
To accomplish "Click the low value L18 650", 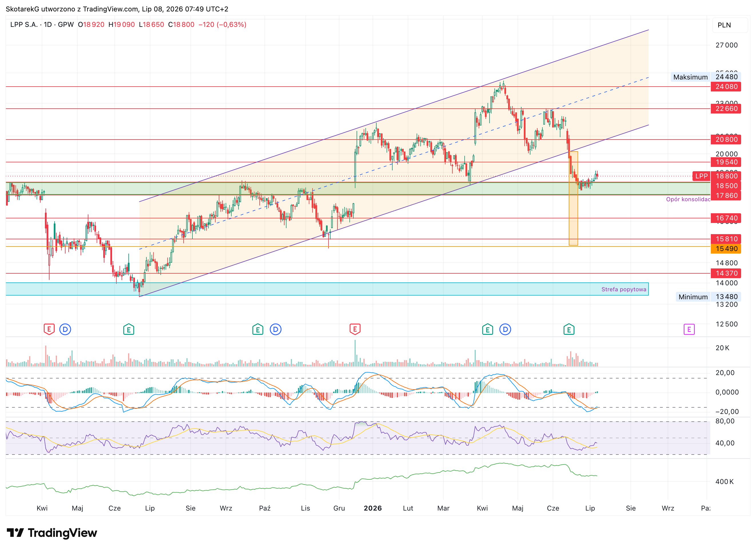I will pyautogui.click(x=151, y=25).
